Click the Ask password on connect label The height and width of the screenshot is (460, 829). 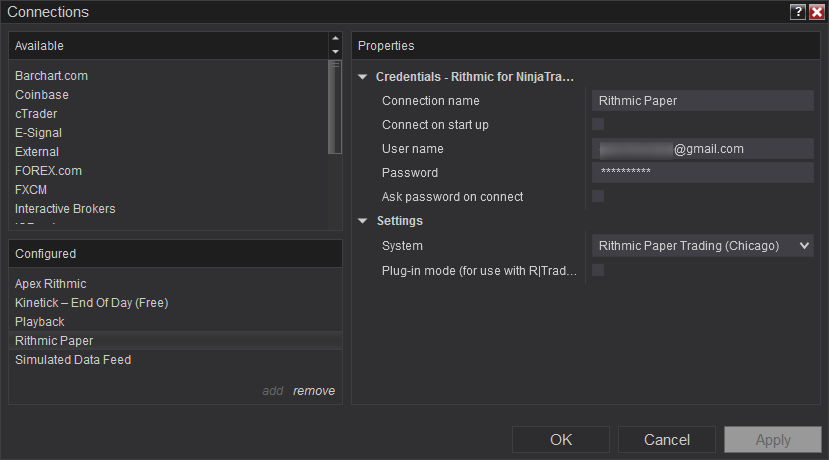click(x=453, y=197)
